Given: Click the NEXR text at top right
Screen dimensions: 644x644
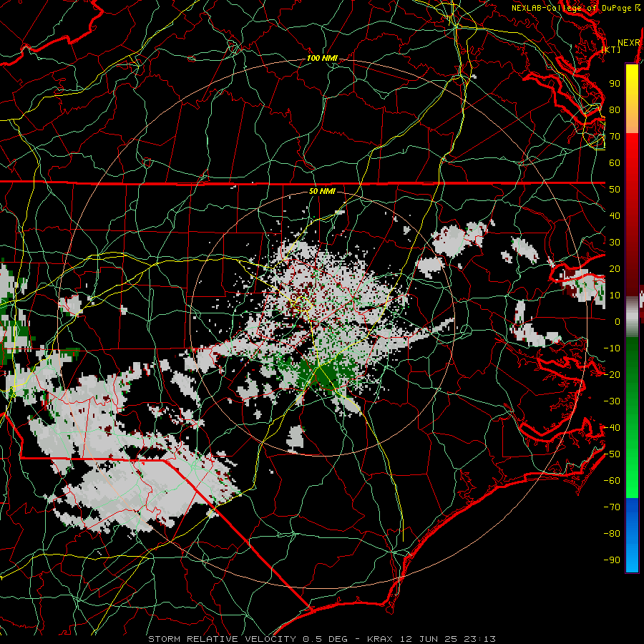Looking at the screenshot, I should coord(629,43).
